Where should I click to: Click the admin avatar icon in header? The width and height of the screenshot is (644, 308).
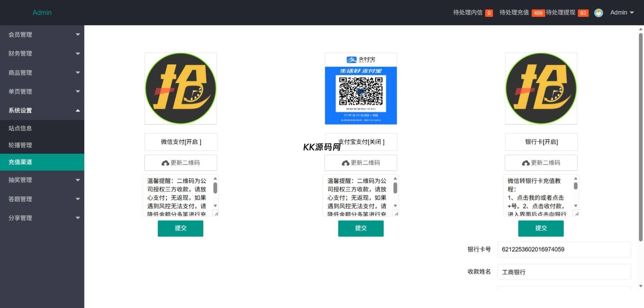pos(598,13)
